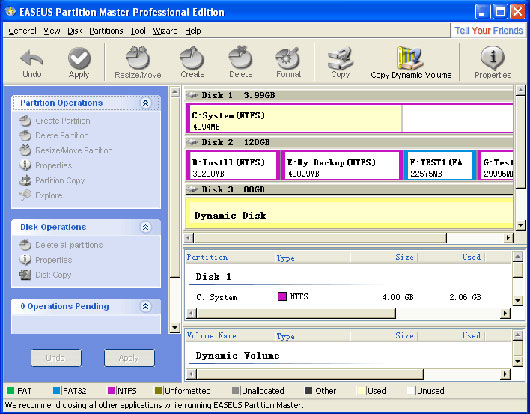
Task: Click the Create partition toolbar icon
Action: point(192,63)
